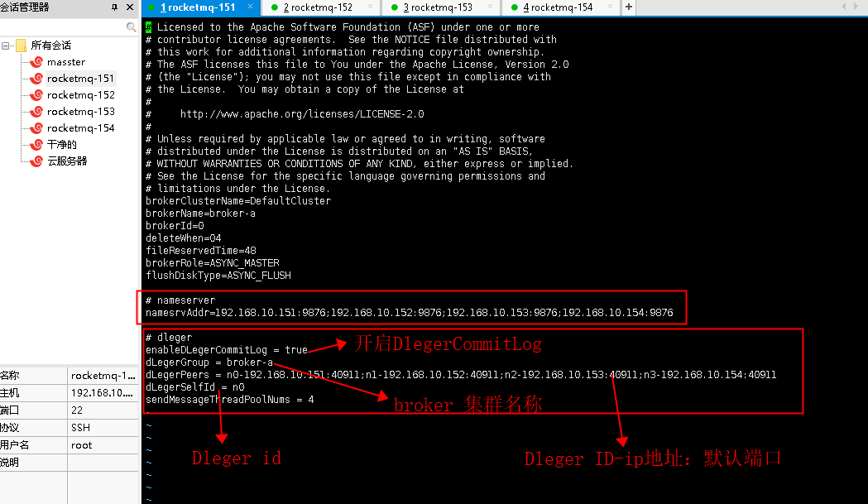
Task: Collapse the 所有会话 tree node
Action: pos(4,46)
